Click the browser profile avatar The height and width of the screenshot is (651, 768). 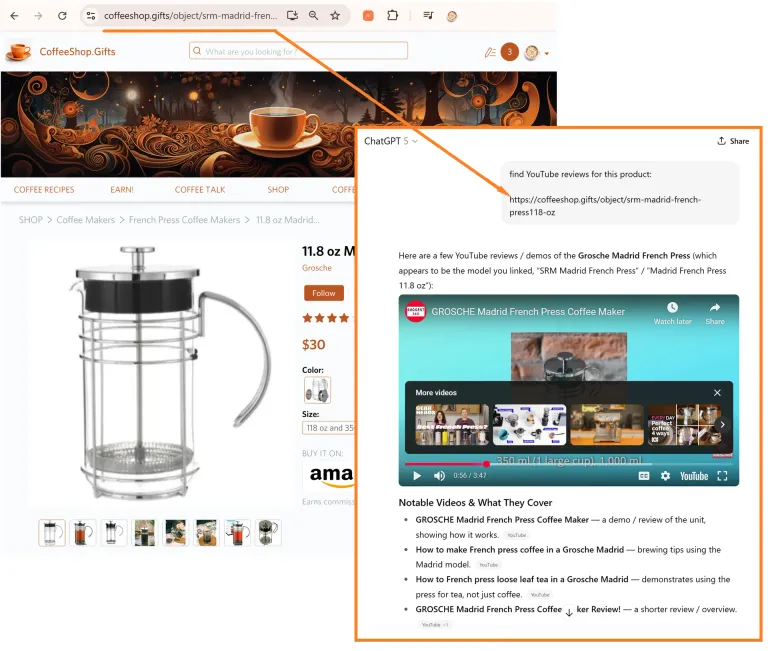point(452,16)
